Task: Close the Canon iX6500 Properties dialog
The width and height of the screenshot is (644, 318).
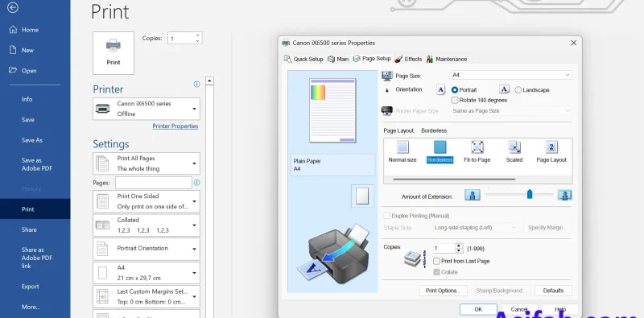Action: 573,43
